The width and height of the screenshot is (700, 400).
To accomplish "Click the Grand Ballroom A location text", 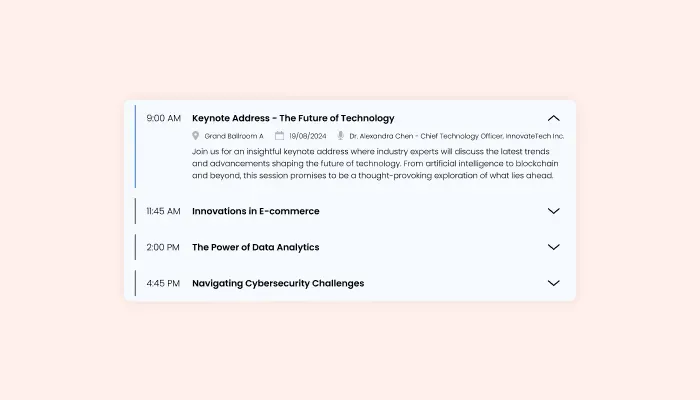I will (x=234, y=136).
